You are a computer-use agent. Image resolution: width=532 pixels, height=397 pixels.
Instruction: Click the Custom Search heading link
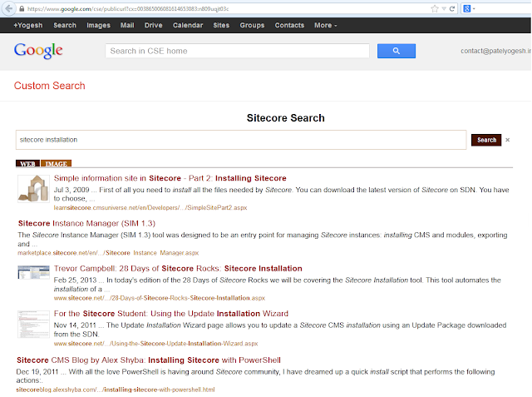click(50, 86)
